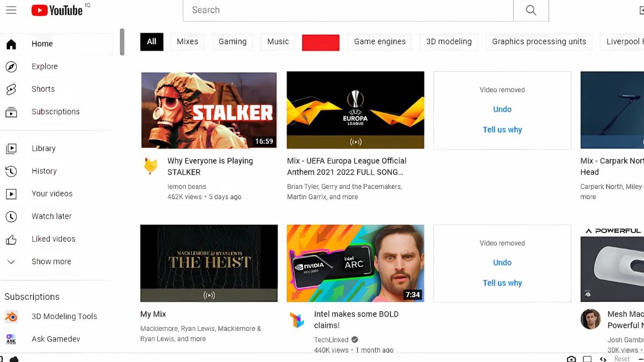
Task: Play the Intel ARC video thumbnail
Action: pos(355,263)
